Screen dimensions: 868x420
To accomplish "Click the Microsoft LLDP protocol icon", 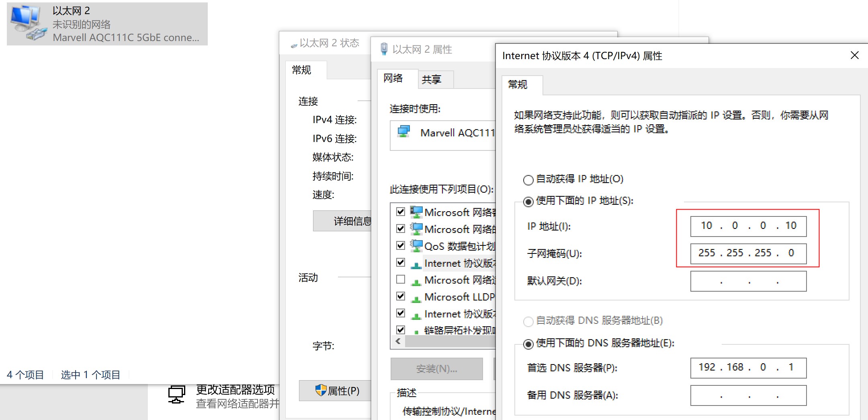I will 416,298.
